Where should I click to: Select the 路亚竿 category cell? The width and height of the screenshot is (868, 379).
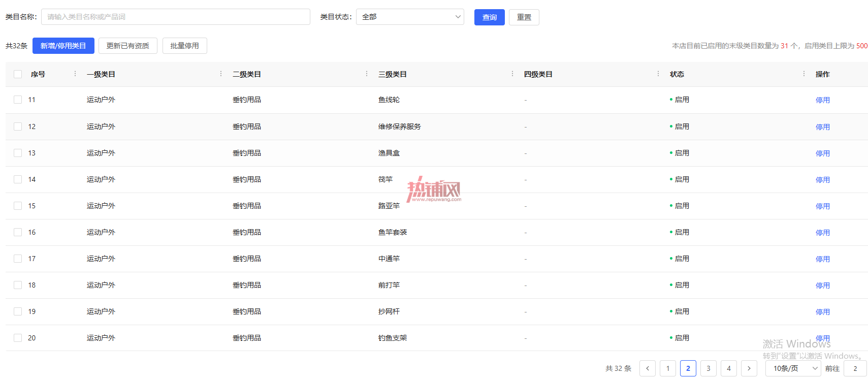[389, 206]
